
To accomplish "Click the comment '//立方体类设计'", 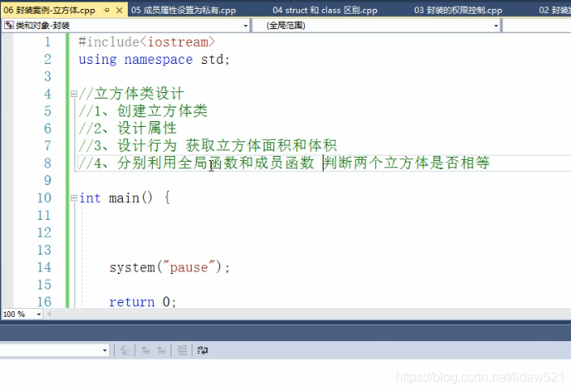I will [132, 94].
